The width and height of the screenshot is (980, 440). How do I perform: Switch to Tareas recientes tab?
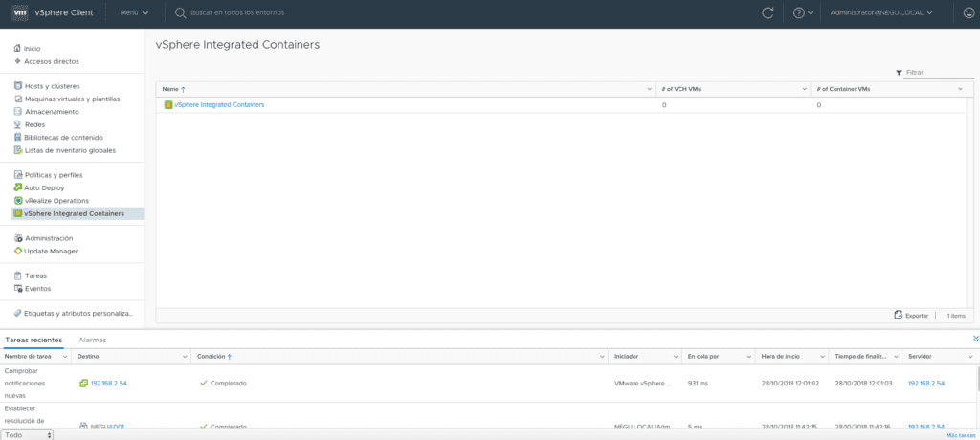pos(33,340)
